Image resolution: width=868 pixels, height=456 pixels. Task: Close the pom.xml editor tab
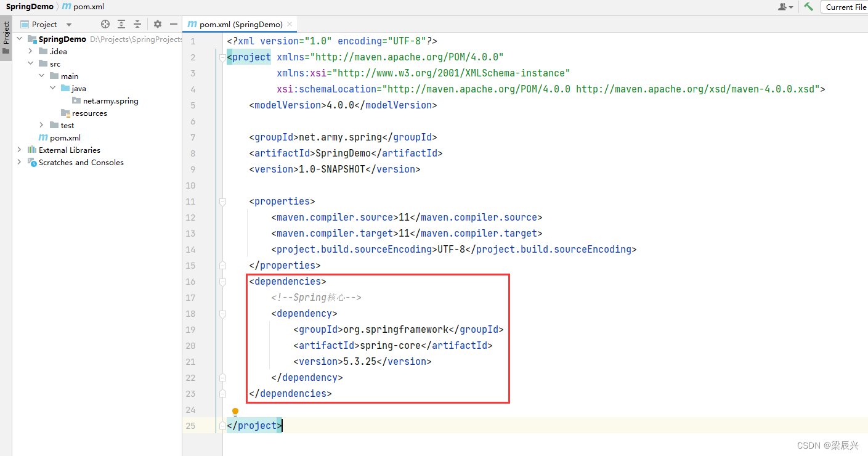(290, 24)
